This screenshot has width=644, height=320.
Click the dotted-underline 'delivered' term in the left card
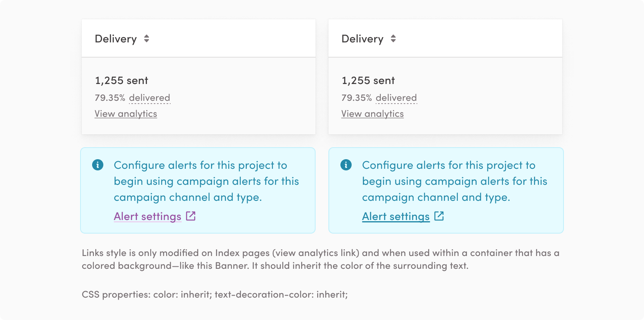tap(149, 98)
